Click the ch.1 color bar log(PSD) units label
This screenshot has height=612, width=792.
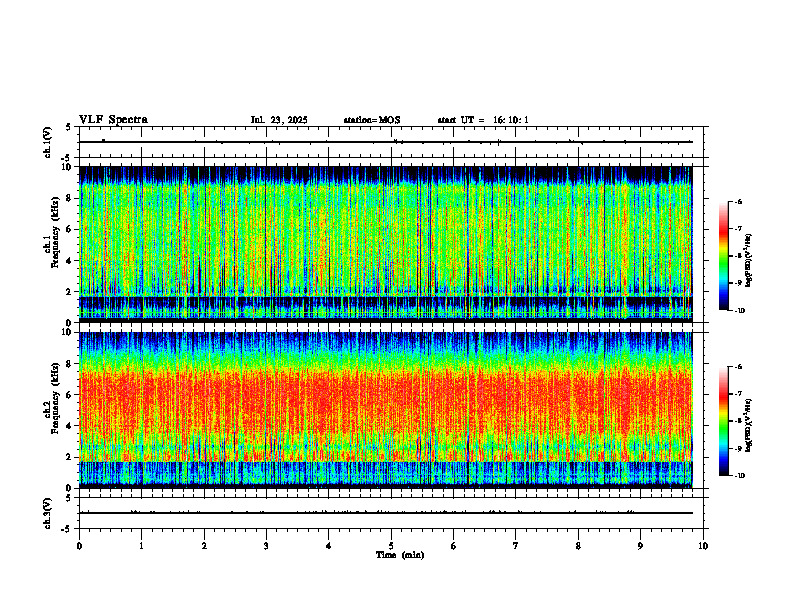[750, 261]
